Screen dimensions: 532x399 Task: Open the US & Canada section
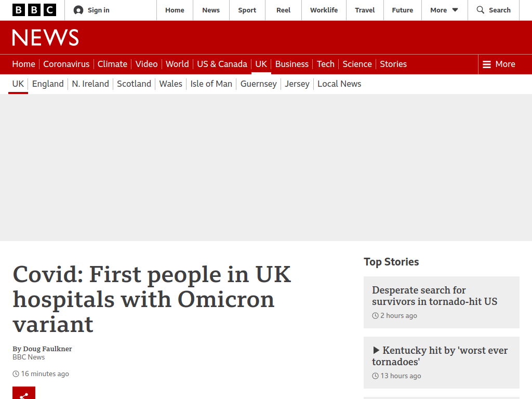pyautogui.click(x=222, y=64)
